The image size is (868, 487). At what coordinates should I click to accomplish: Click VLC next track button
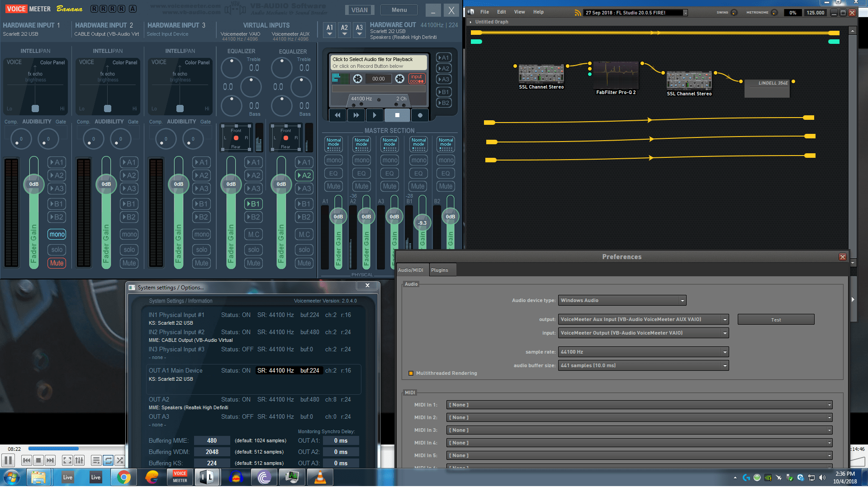pos(50,460)
